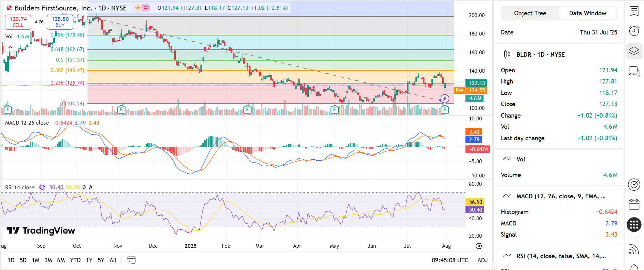Image resolution: width=644 pixels, height=270 pixels.
Task: Select the YTD time range
Action: point(75,260)
